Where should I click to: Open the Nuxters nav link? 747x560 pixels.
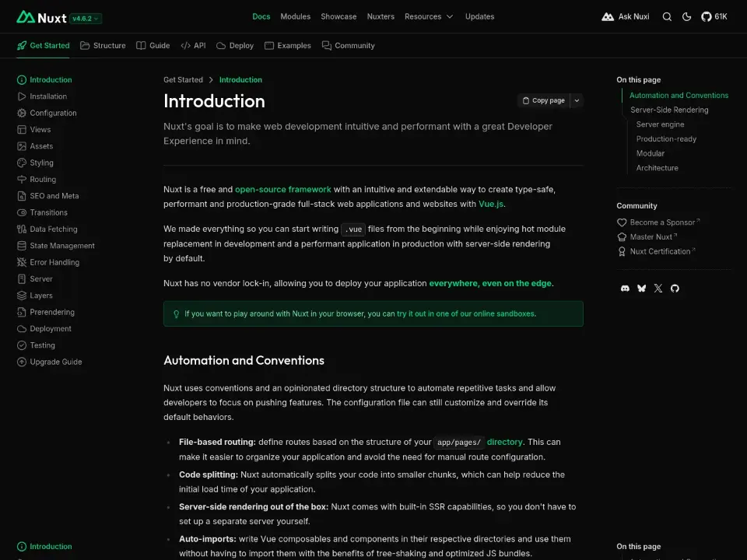[x=381, y=16]
